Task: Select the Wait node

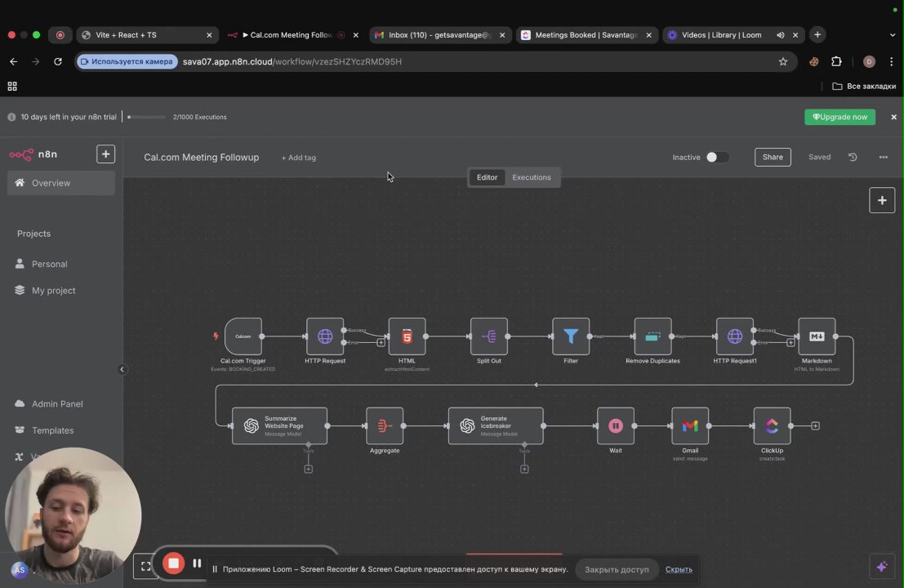Action: point(616,426)
